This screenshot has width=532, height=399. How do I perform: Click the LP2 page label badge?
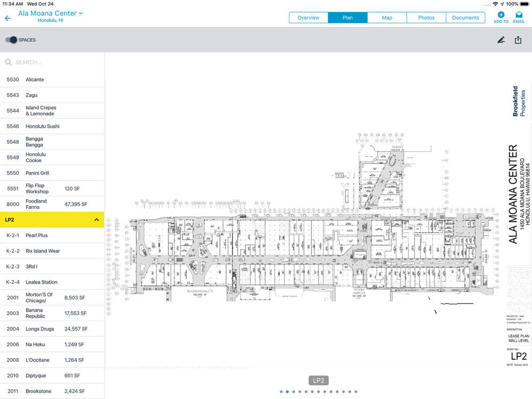click(x=319, y=381)
